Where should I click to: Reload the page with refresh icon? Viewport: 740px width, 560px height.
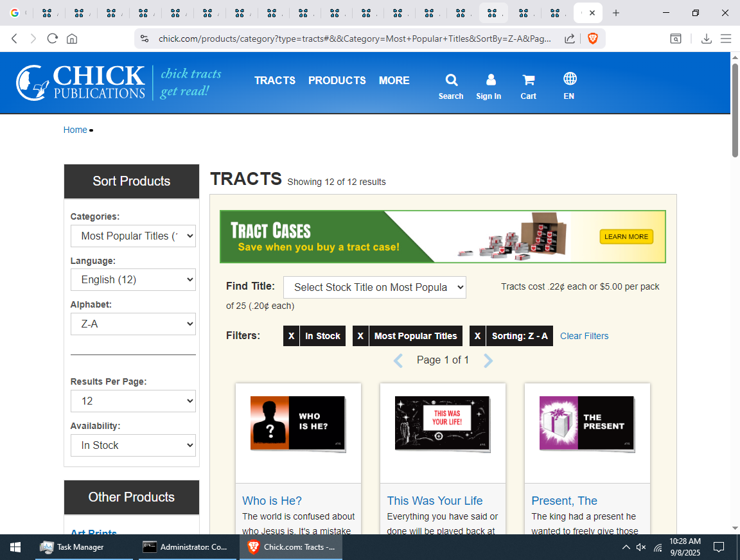53,39
